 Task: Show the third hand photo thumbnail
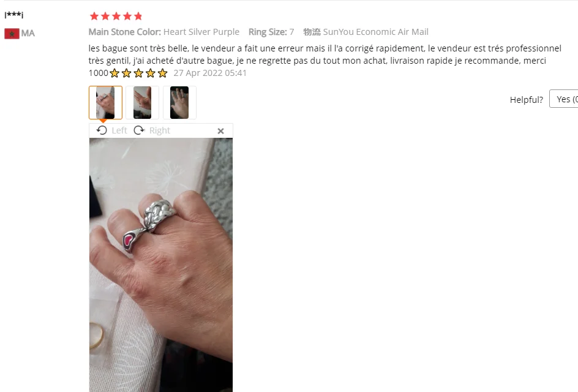179,102
